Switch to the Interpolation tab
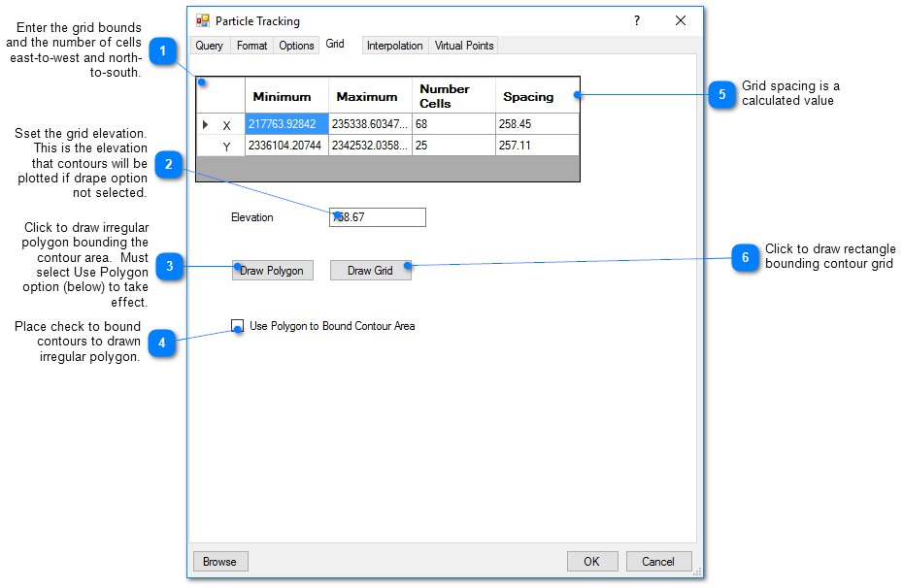This screenshot has width=903, height=588. click(394, 46)
